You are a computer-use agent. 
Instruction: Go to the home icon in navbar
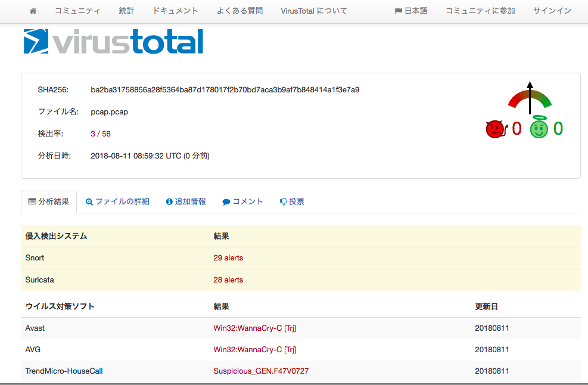click(x=33, y=11)
